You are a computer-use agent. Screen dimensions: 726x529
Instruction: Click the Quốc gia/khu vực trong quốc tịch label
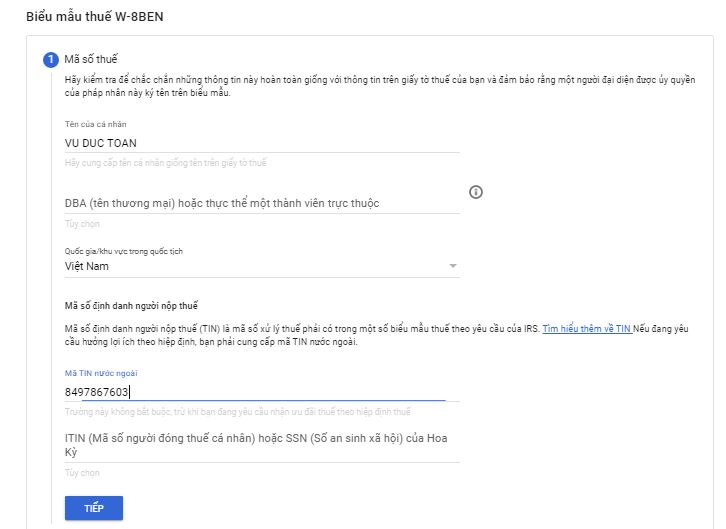[123, 250]
